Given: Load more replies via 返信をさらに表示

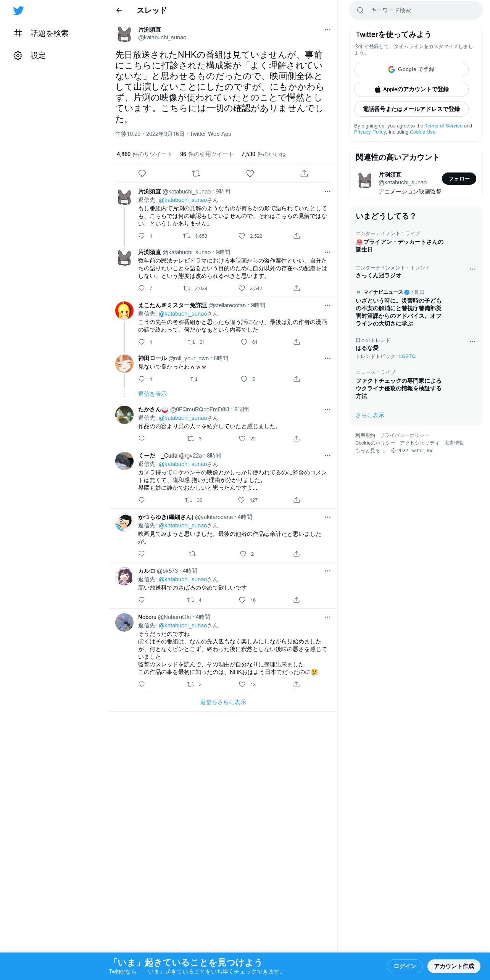Looking at the screenshot, I should pyautogui.click(x=223, y=702).
